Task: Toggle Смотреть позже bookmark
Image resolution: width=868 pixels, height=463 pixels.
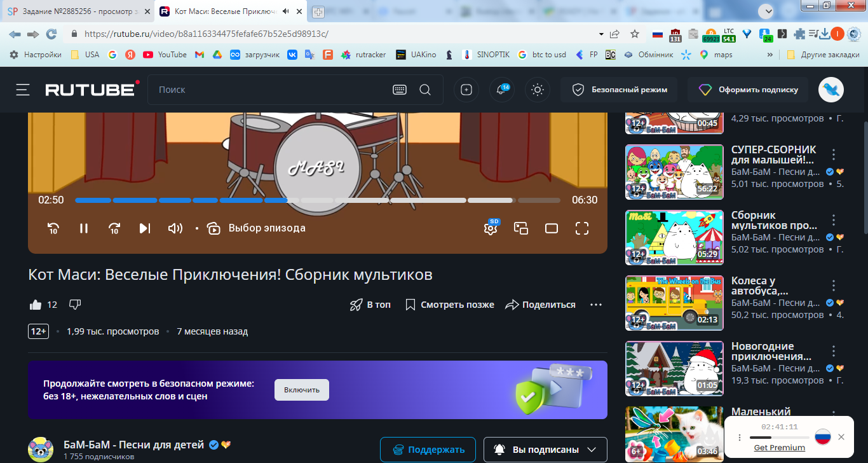Action: point(450,305)
